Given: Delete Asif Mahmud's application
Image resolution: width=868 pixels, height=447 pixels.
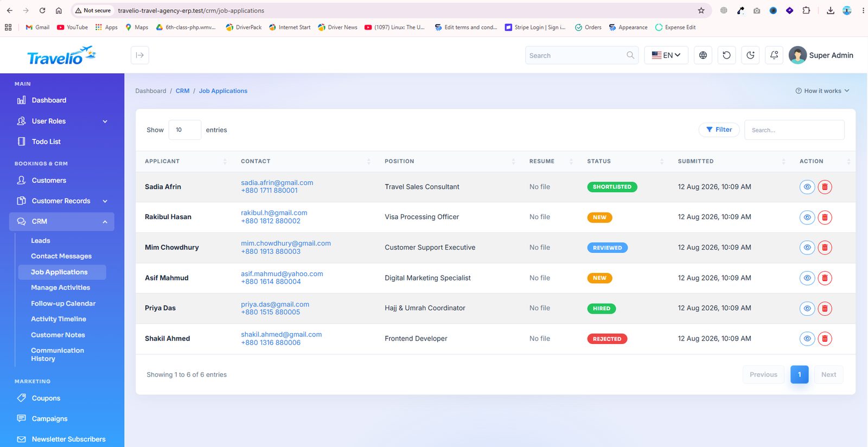Looking at the screenshot, I should tap(825, 278).
